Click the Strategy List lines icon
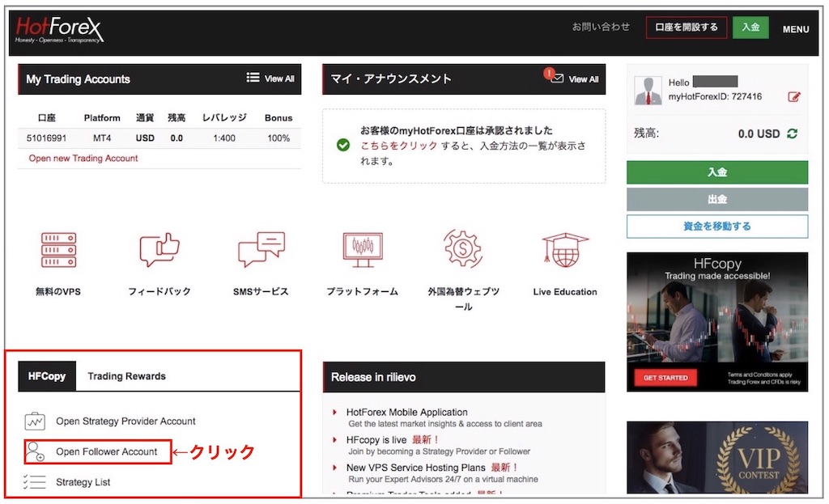 33,481
